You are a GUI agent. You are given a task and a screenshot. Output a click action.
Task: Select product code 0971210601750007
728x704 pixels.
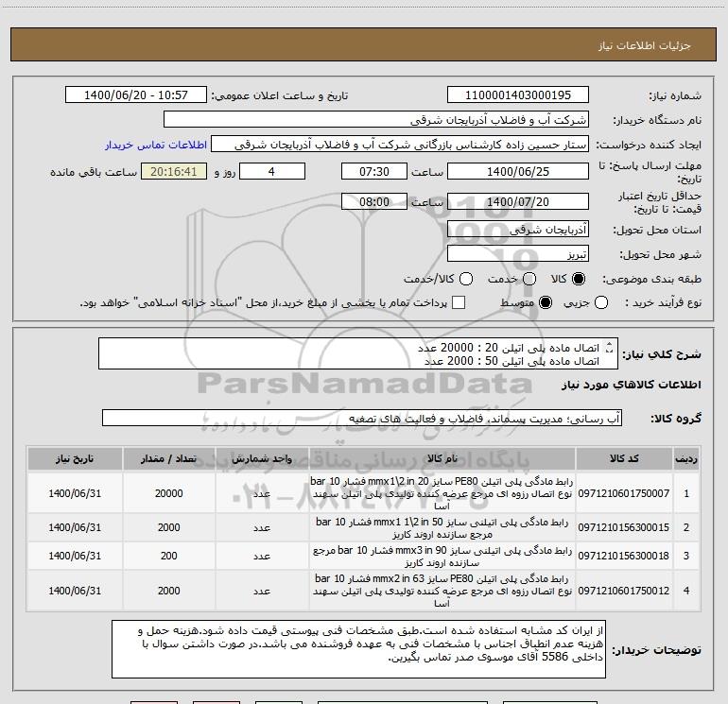624,494
